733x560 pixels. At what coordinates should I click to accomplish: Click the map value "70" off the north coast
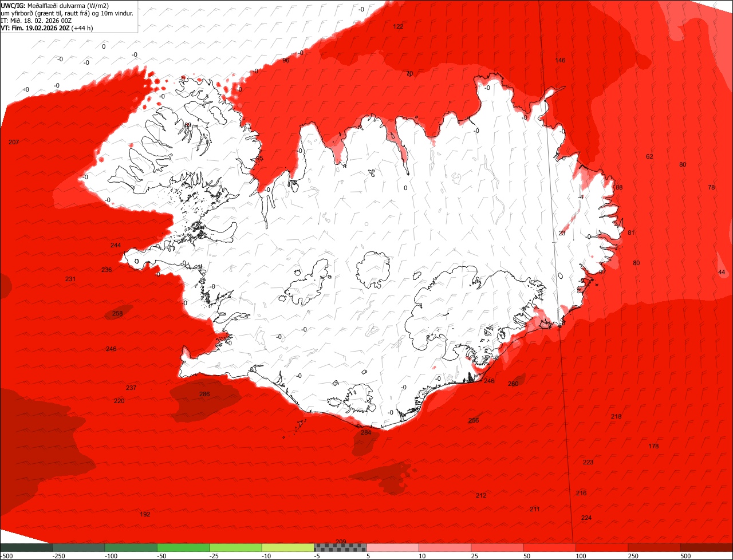pyautogui.click(x=409, y=73)
